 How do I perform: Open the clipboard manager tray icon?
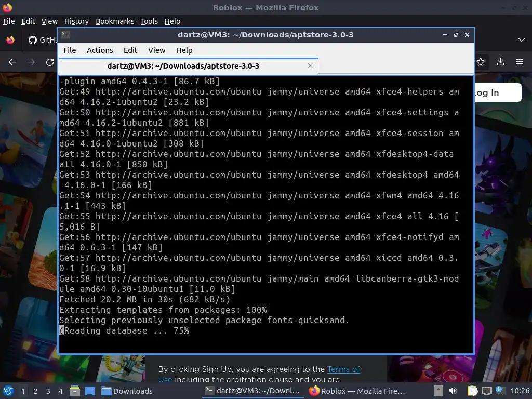pos(472,391)
